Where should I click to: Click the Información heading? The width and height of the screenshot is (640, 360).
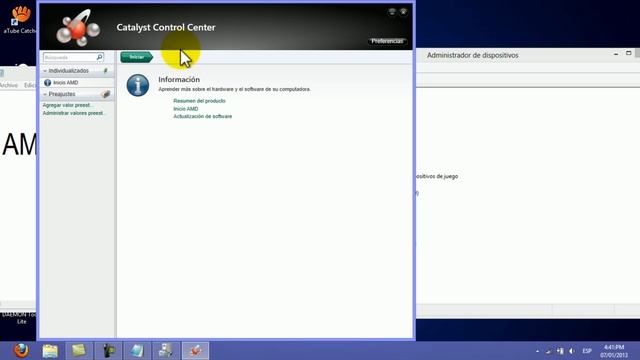pos(179,80)
